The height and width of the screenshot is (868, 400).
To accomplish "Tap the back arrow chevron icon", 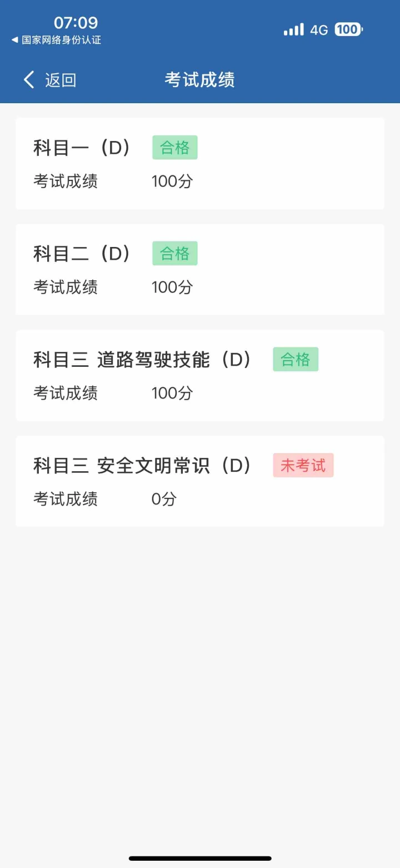I will [x=29, y=80].
